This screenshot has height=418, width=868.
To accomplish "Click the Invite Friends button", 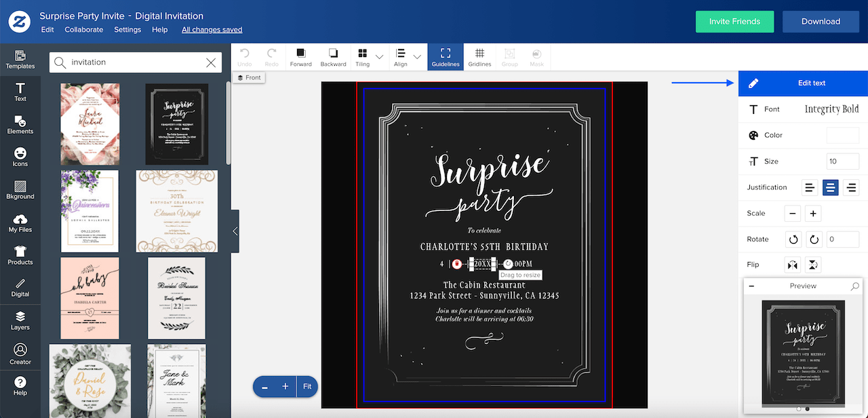I will [x=734, y=21].
